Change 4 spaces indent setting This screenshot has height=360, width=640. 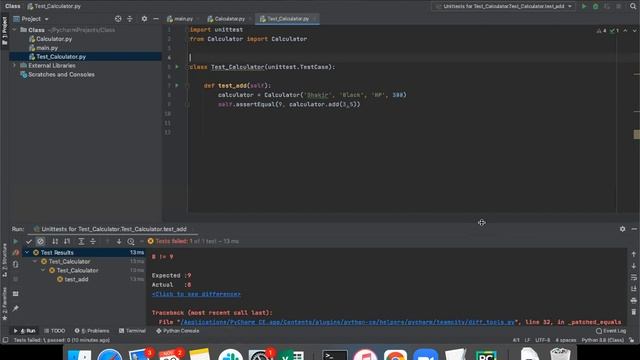[x=566, y=340]
